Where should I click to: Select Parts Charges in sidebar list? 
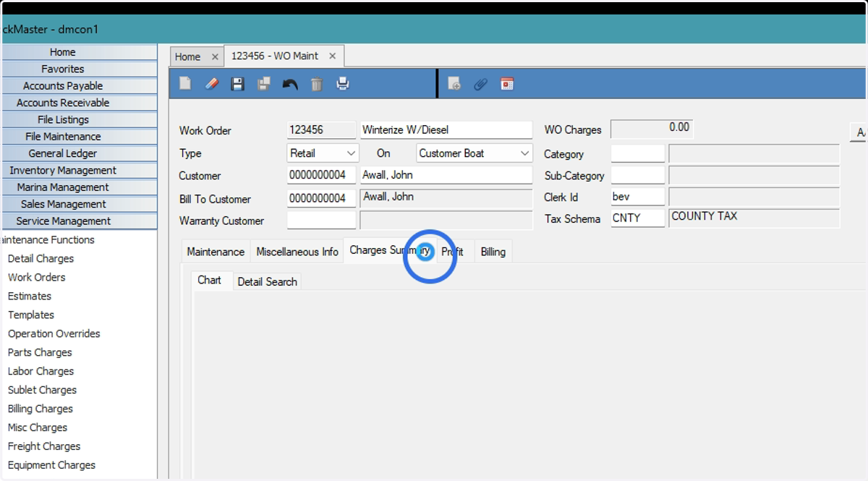pyautogui.click(x=40, y=352)
